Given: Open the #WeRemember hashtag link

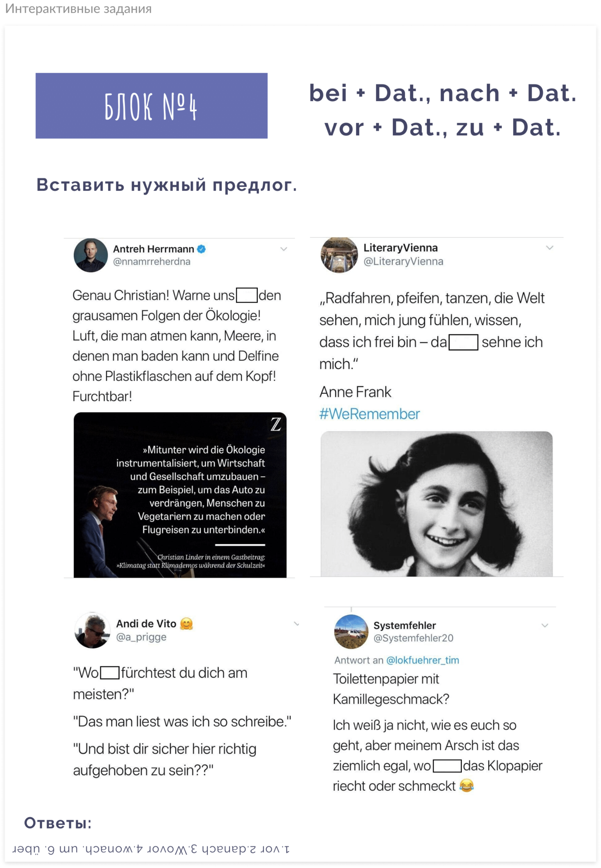Looking at the screenshot, I should 370,414.
